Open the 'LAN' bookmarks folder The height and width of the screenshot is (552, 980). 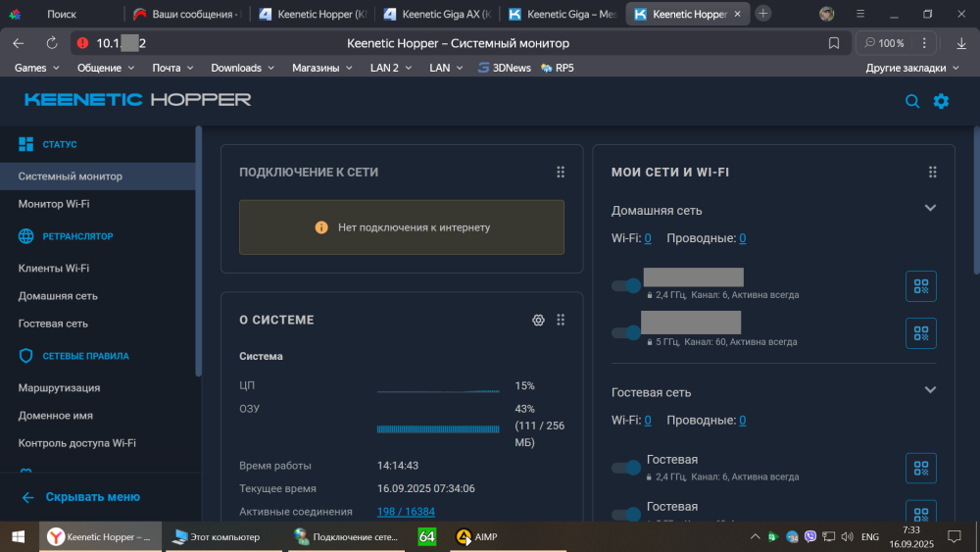446,68
